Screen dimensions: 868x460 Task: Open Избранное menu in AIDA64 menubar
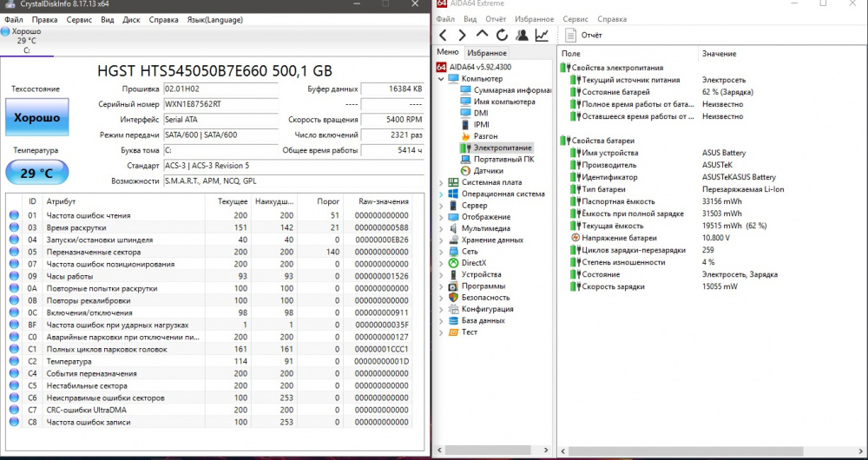click(x=534, y=19)
